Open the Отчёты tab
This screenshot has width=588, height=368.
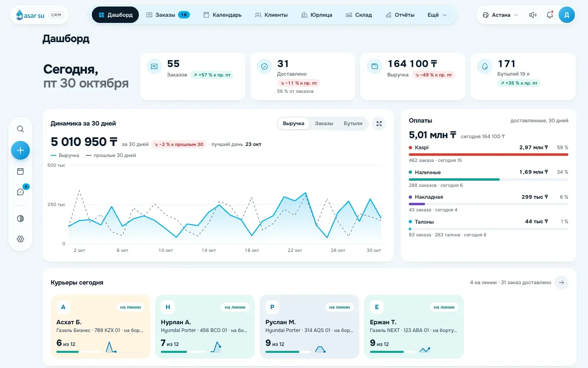click(400, 15)
